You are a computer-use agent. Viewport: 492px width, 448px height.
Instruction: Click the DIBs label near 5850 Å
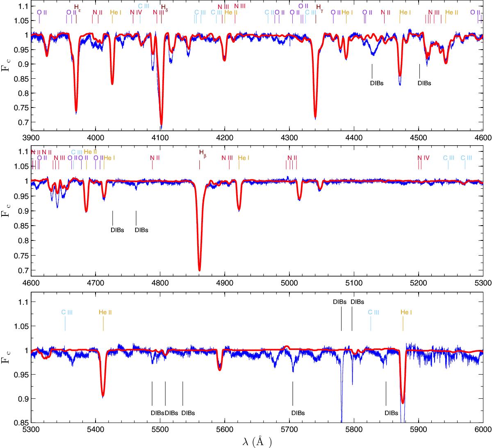click(x=391, y=413)
